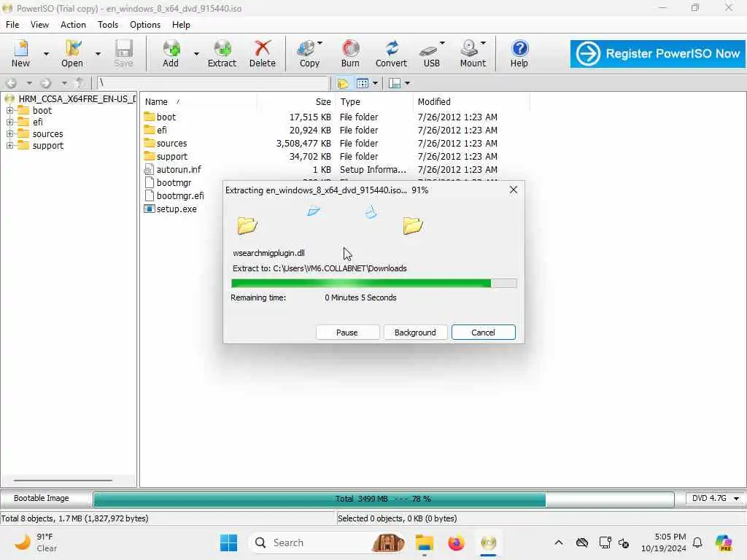This screenshot has height=560, width=747.
Task: Open the Tools menu
Action: (108, 25)
